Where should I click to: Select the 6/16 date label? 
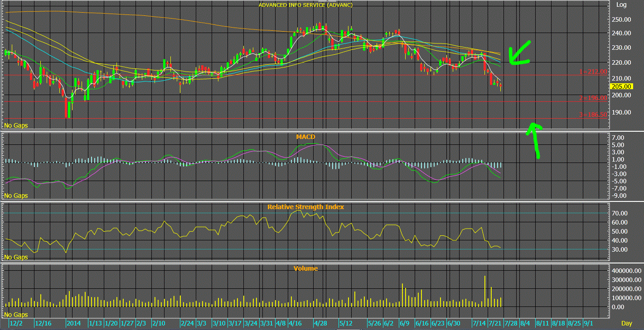coord(422,324)
